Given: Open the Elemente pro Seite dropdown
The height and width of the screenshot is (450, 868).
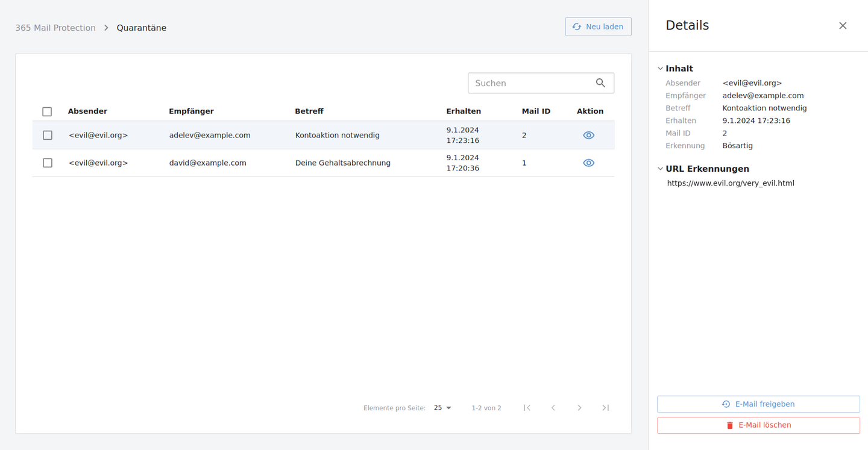Looking at the screenshot, I should pyautogui.click(x=442, y=408).
